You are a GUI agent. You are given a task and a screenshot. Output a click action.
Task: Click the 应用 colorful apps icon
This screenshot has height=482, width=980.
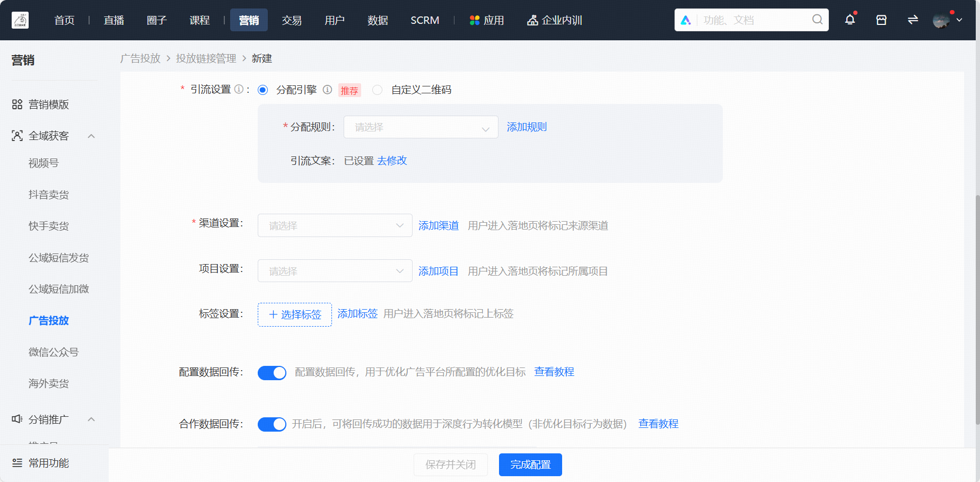point(475,20)
